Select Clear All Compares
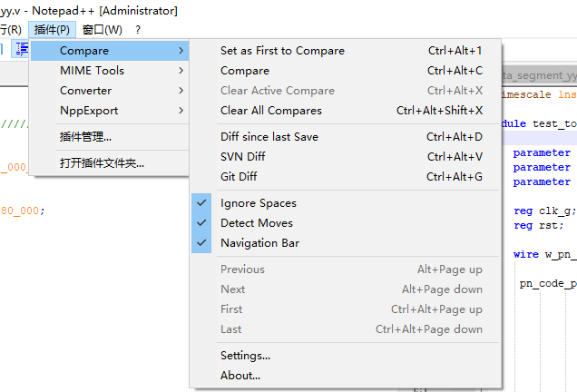Screen dimensions: 577x392 pos(345,111)
